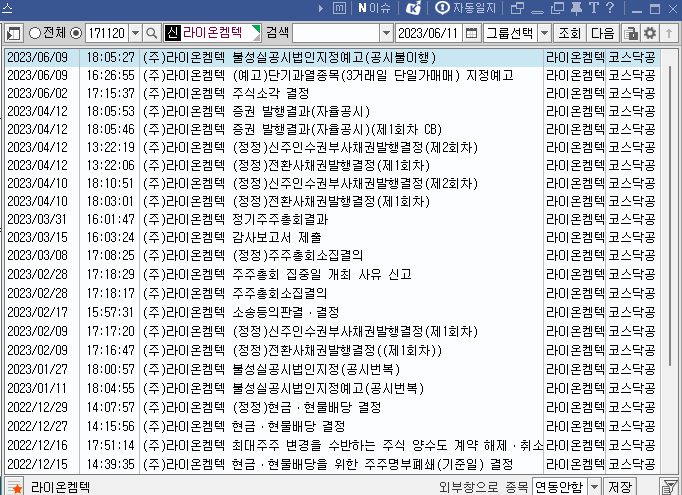
Task: Open 17:16:47 전환사채권발행결정((제1회차)) row
Action: click(332, 350)
